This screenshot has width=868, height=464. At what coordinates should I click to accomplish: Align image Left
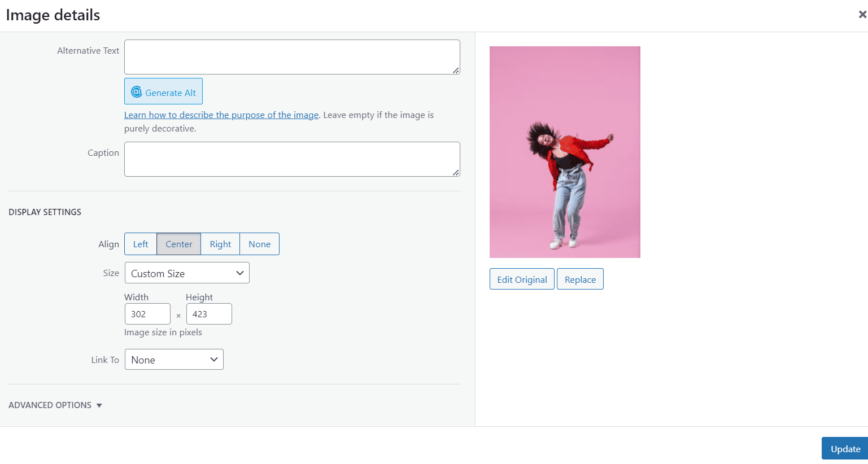pos(141,244)
